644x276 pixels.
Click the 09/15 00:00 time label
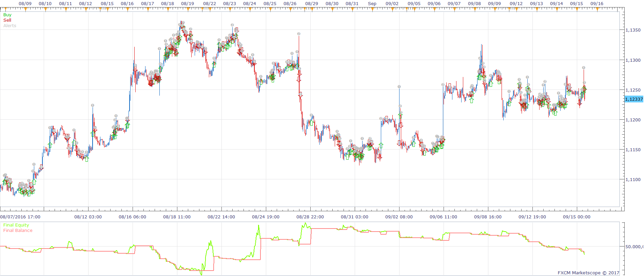(x=577, y=217)
